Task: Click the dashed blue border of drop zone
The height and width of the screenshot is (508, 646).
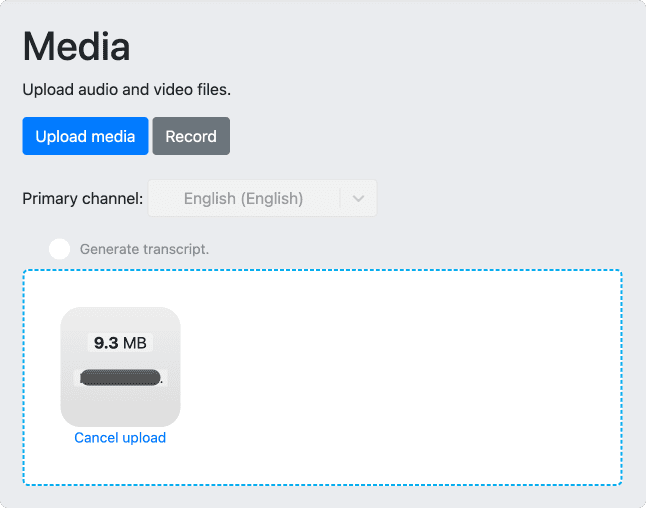Action: click(322, 270)
